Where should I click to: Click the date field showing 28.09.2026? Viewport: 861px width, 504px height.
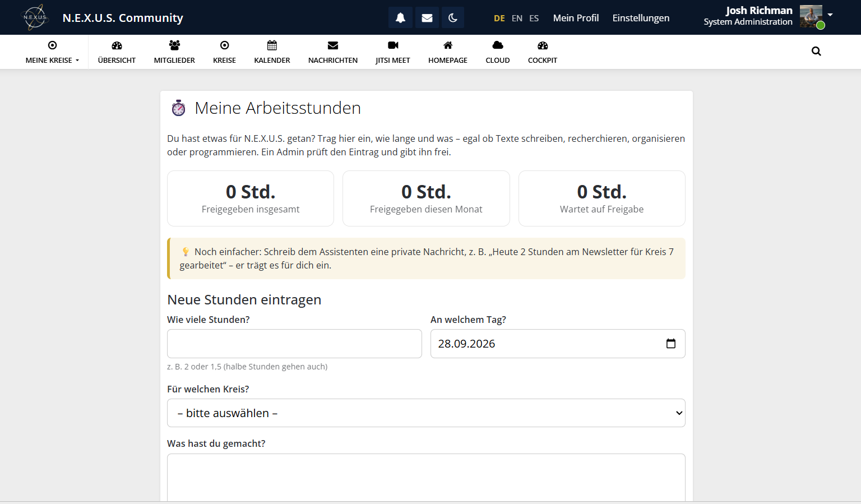558,344
